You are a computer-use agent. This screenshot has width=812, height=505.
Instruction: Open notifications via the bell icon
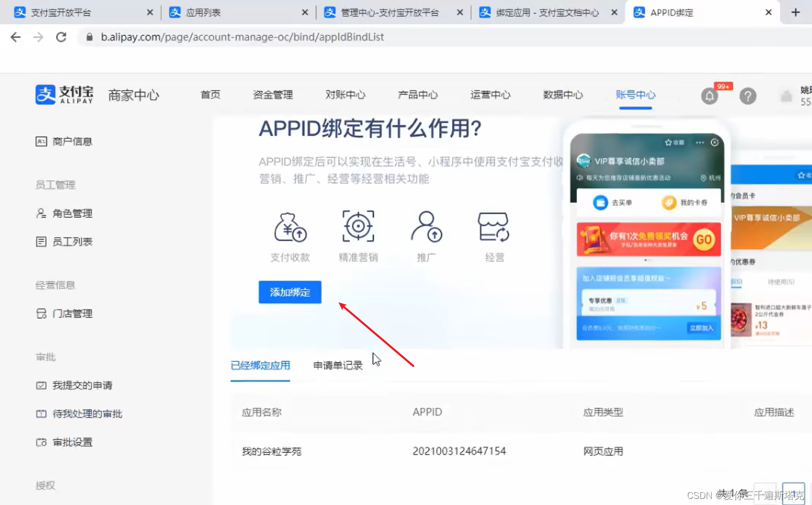click(709, 96)
